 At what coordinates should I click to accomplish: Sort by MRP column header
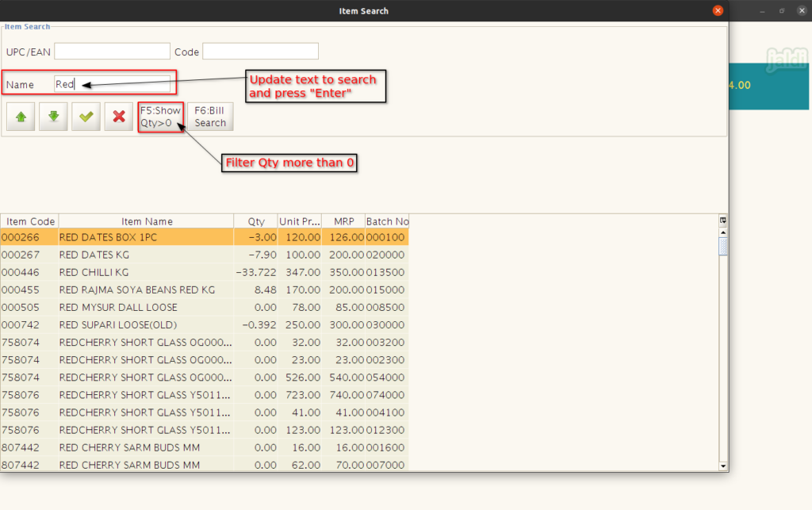tap(343, 221)
